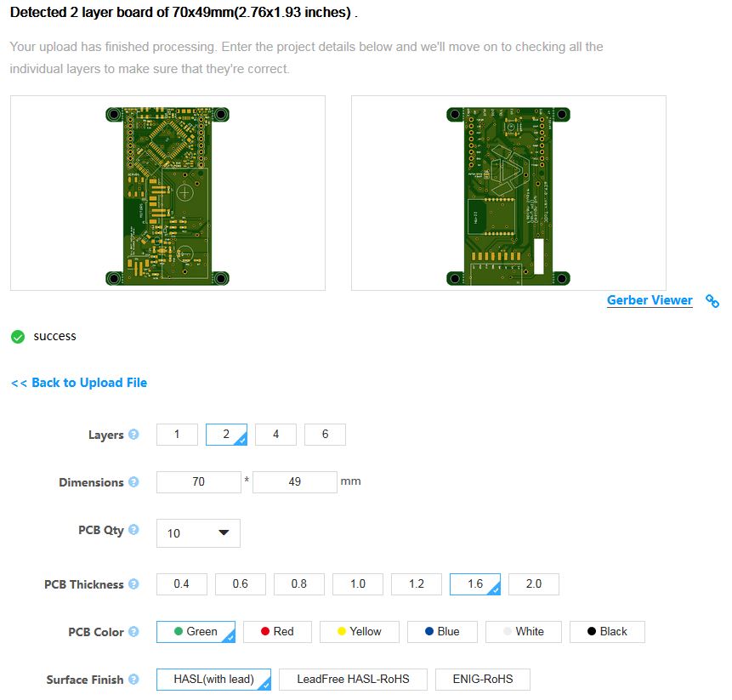Click the dimension height field showing 49
732x700 pixels.
pyautogui.click(x=295, y=482)
